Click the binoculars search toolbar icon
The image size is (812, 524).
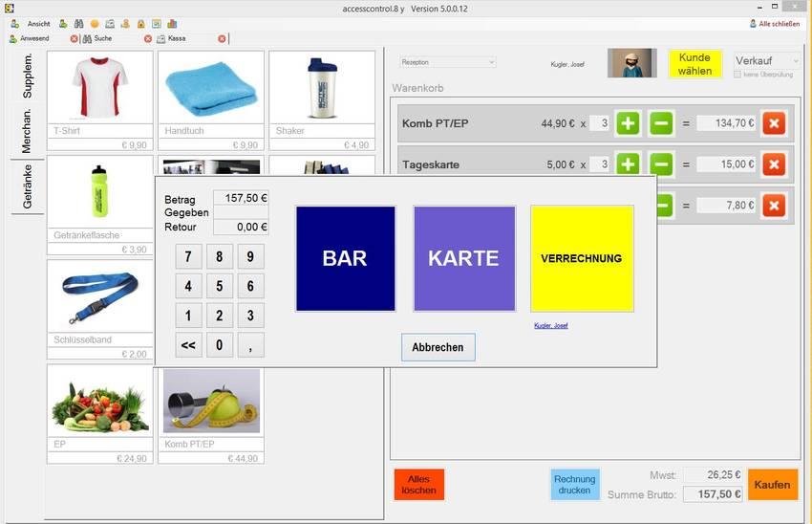point(78,24)
